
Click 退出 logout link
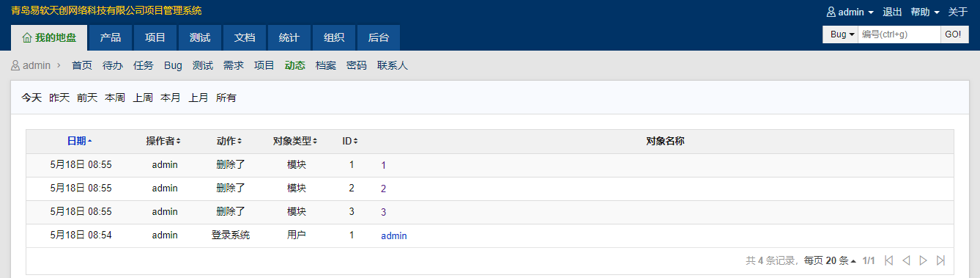(892, 12)
